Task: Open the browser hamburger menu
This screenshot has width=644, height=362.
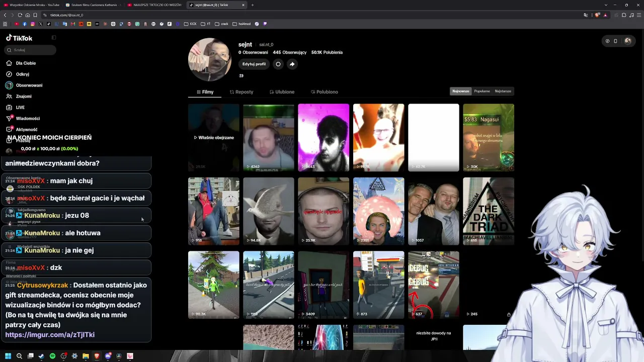Action: pos(638,15)
